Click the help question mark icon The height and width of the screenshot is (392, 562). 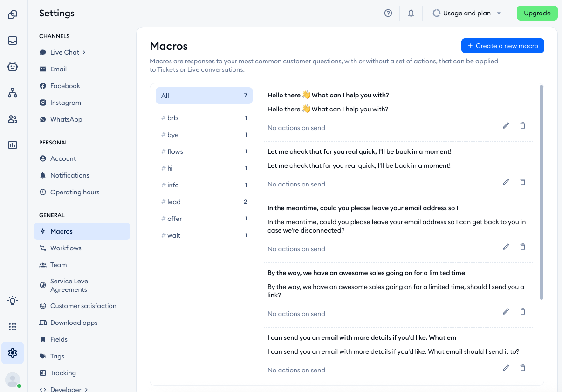(388, 13)
